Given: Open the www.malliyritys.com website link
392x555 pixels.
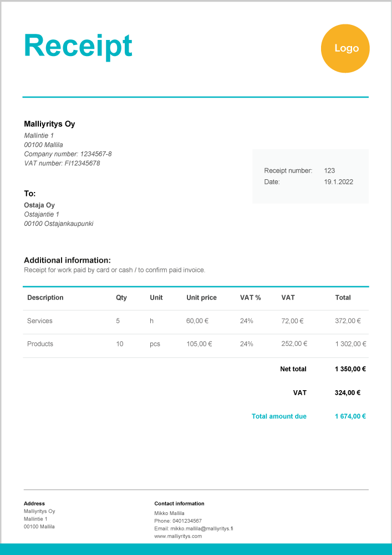Looking at the screenshot, I should (x=178, y=536).
